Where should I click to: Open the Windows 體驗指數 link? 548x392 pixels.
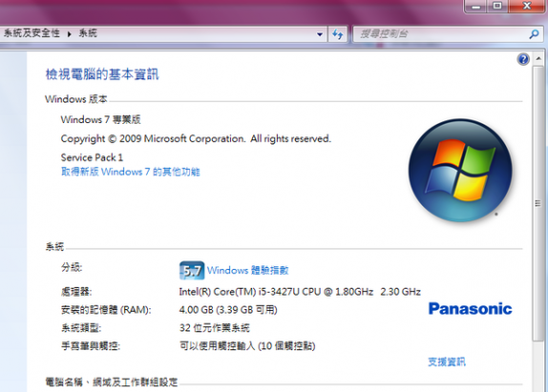tap(248, 270)
